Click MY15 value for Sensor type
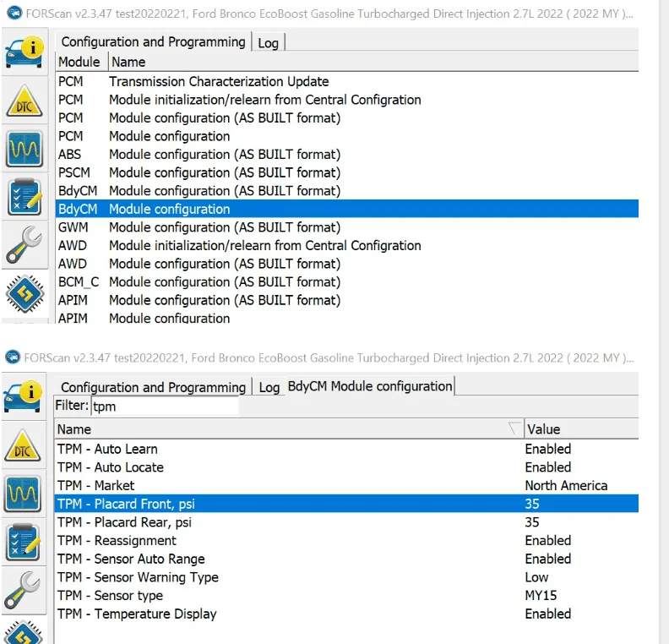The width and height of the screenshot is (669, 644). (x=541, y=595)
